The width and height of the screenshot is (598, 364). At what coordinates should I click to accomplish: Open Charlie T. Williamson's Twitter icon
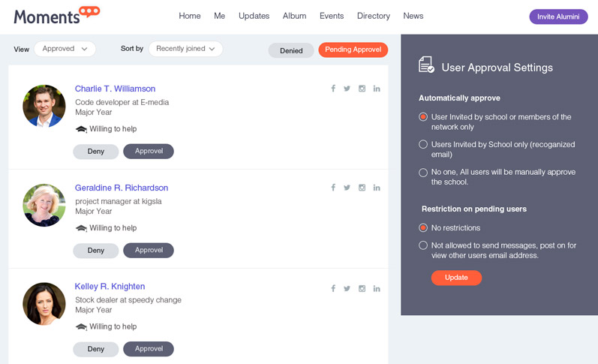[x=347, y=89]
